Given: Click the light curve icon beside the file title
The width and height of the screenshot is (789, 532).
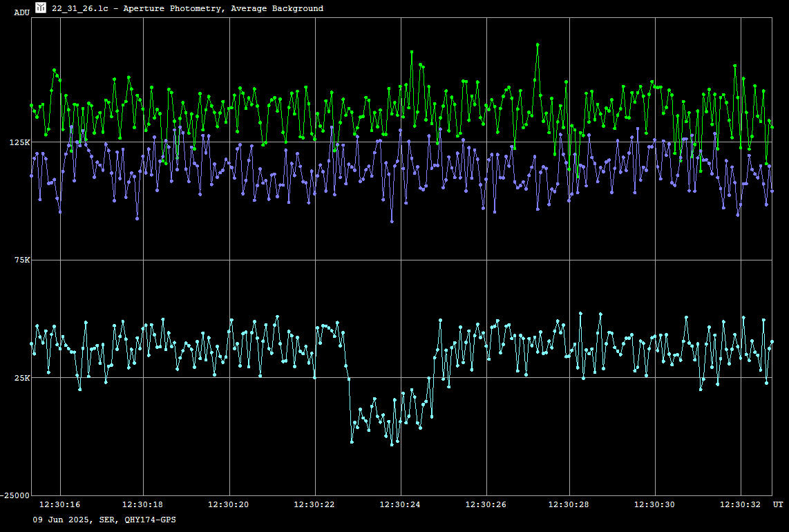Looking at the screenshot, I should pos(41,8).
